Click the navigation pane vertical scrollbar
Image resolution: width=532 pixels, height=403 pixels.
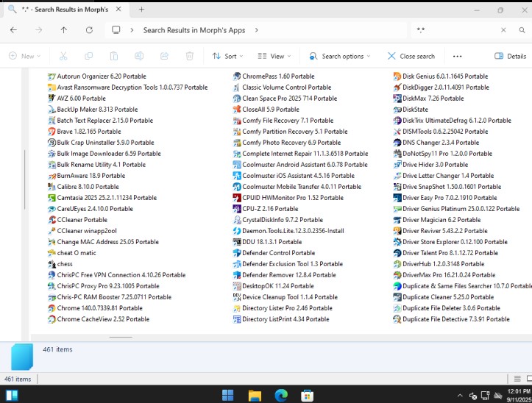pyautogui.click(x=25, y=179)
